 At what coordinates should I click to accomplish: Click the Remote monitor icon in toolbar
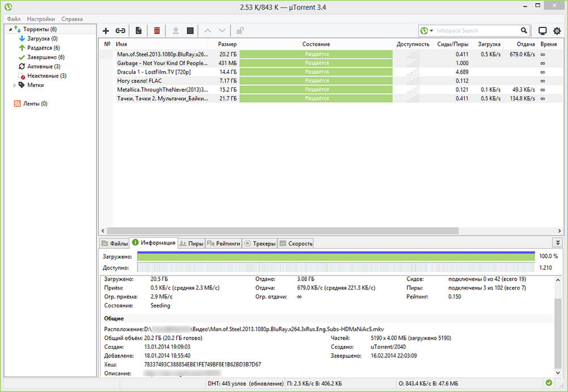click(542, 31)
